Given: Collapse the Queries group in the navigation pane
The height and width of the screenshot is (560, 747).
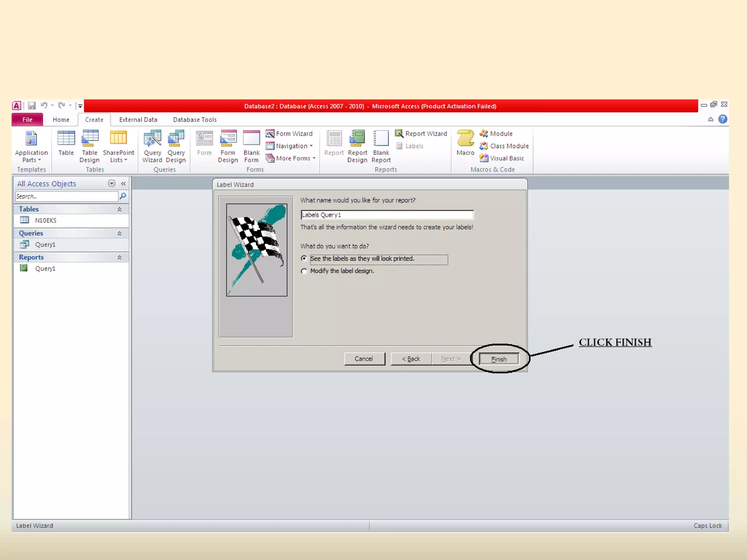Looking at the screenshot, I should [119, 233].
